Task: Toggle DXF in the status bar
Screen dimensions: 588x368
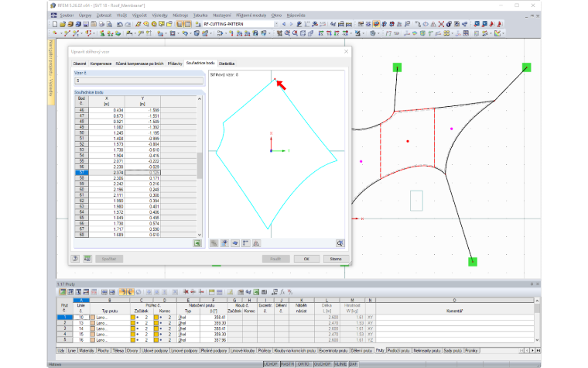Action: [x=354, y=364]
